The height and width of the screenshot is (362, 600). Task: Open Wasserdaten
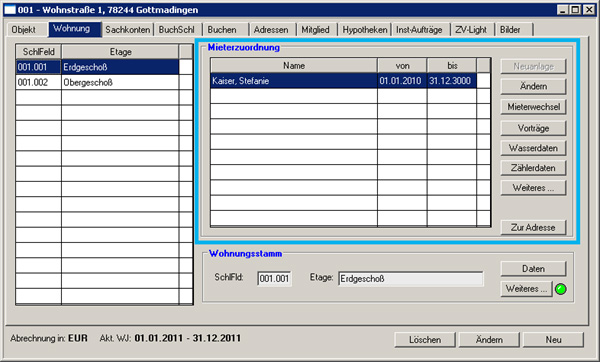[x=533, y=148]
